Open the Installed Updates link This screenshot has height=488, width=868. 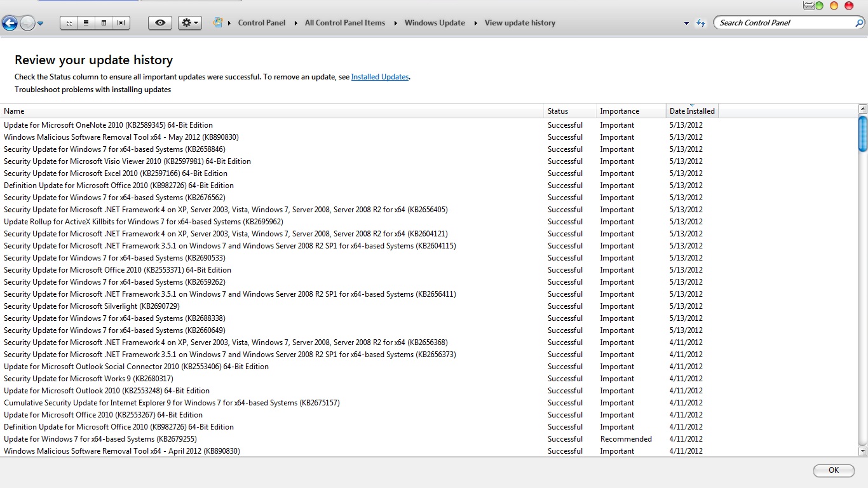[380, 77]
